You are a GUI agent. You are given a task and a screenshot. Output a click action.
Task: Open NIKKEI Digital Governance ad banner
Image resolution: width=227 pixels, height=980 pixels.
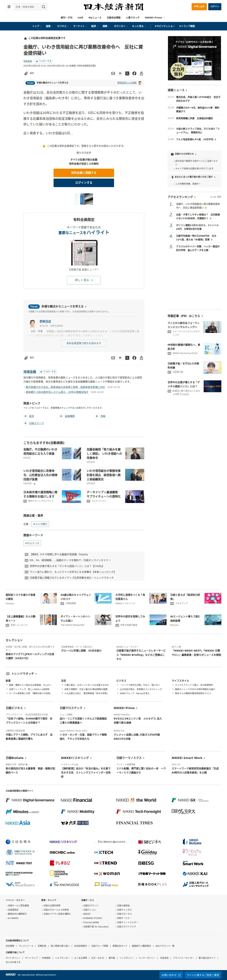pos(194,58)
